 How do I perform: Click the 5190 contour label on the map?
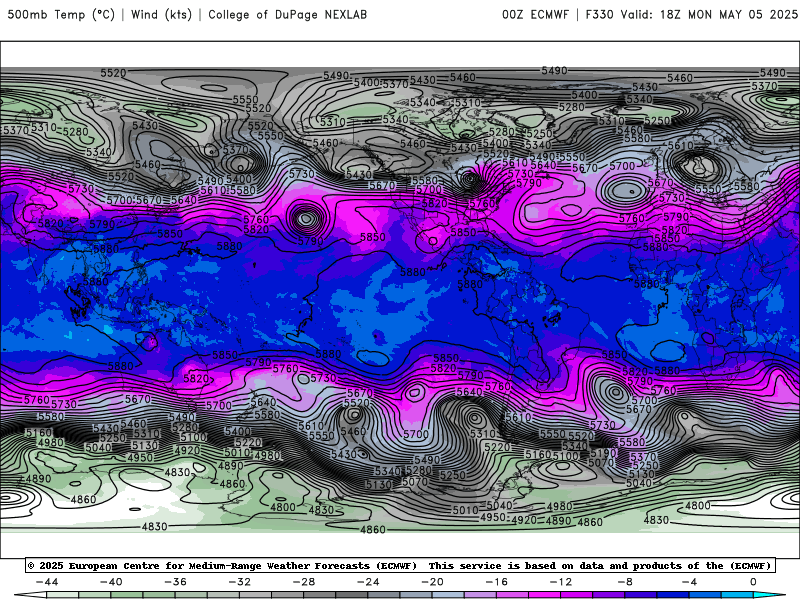coord(604,452)
